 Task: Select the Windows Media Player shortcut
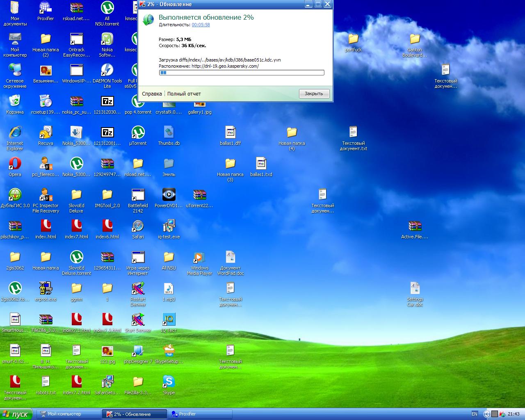tap(199, 258)
